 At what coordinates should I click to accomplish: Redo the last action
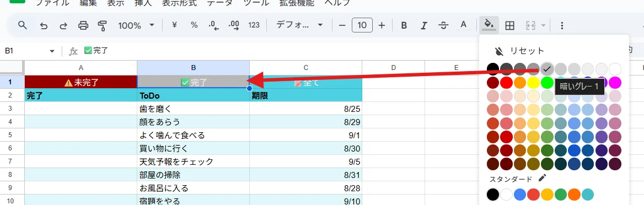(63, 26)
